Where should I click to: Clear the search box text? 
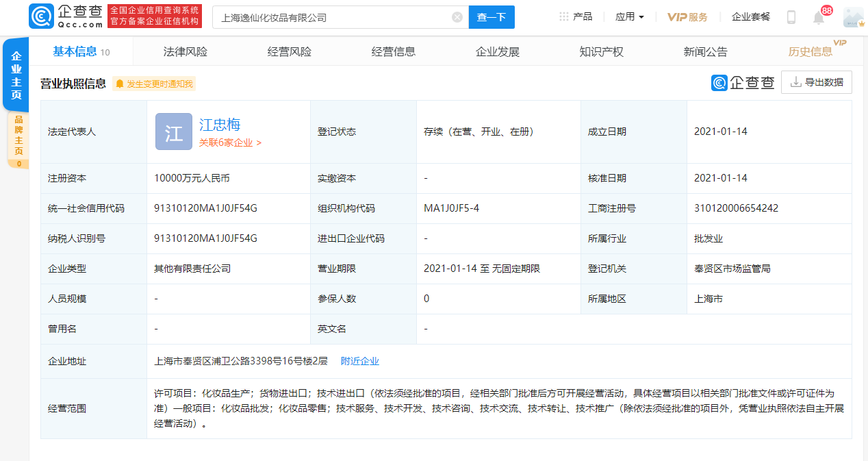[457, 17]
